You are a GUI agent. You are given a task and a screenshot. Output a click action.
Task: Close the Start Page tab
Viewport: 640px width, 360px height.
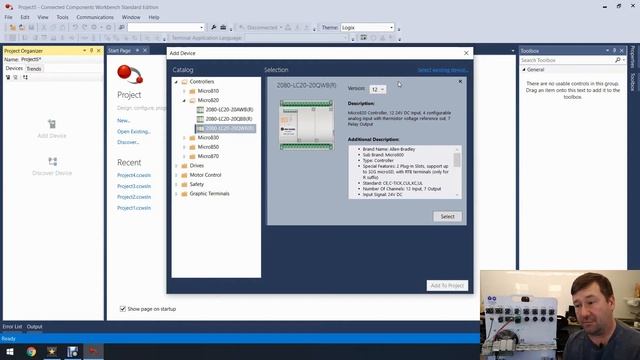[145, 50]
